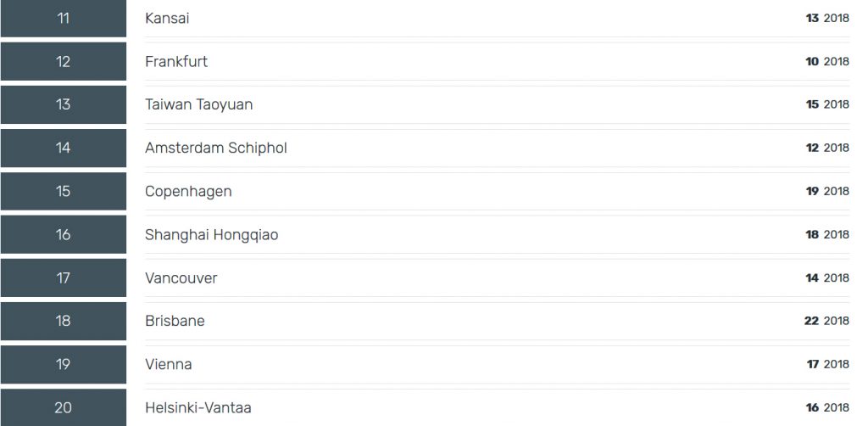Select Copenhagen's 2018 ranking value 19

pos(812,191)
